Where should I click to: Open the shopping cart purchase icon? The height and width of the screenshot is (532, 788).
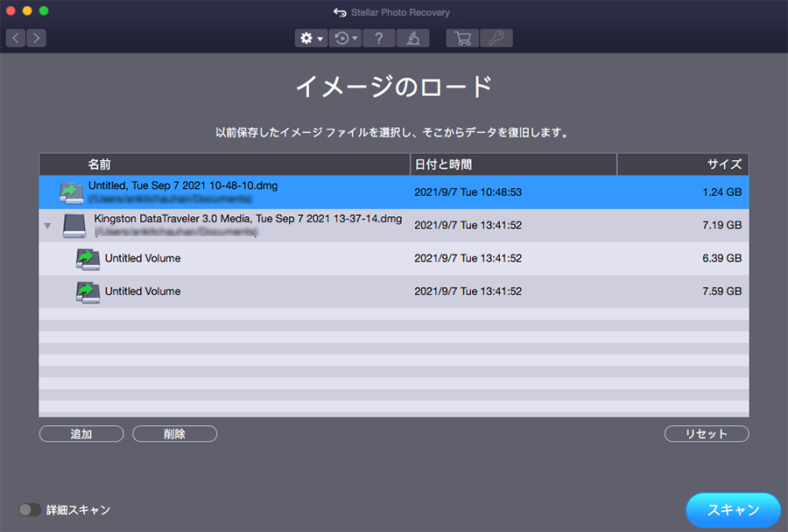click(462, 38)
